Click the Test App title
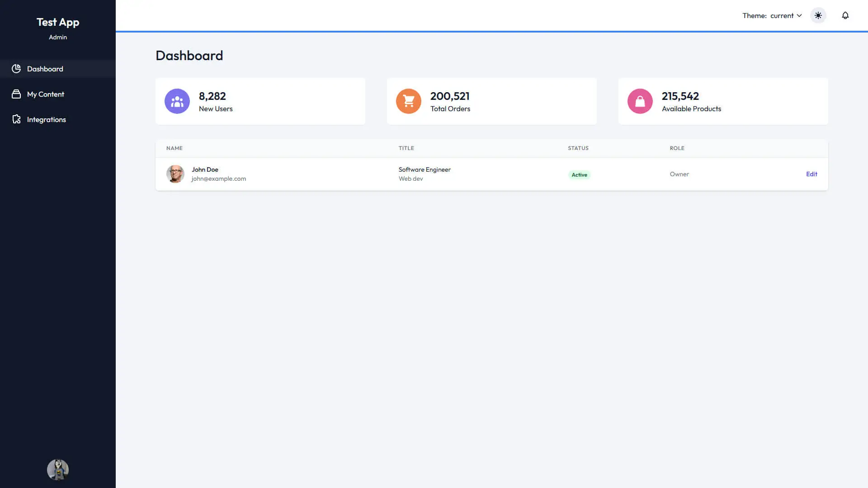Image resolution: width=868 pixels, height=488 pixels. tap(58, 22)
